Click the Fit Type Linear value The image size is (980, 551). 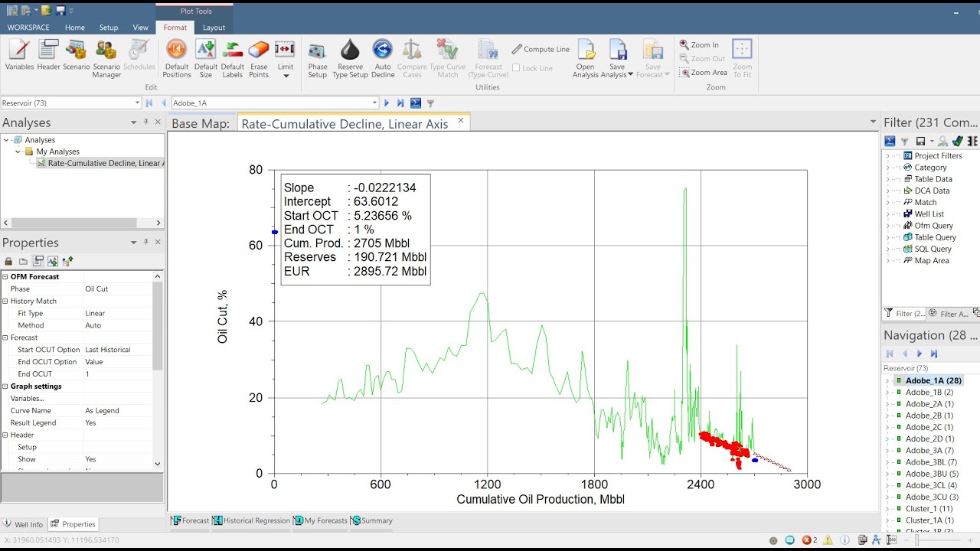[x=117, y=313]
